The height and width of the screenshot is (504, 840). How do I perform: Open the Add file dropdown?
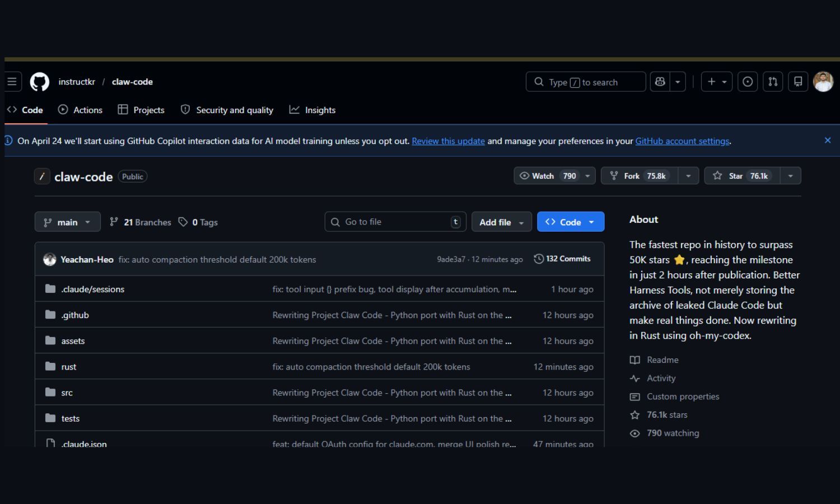point(502,222)
